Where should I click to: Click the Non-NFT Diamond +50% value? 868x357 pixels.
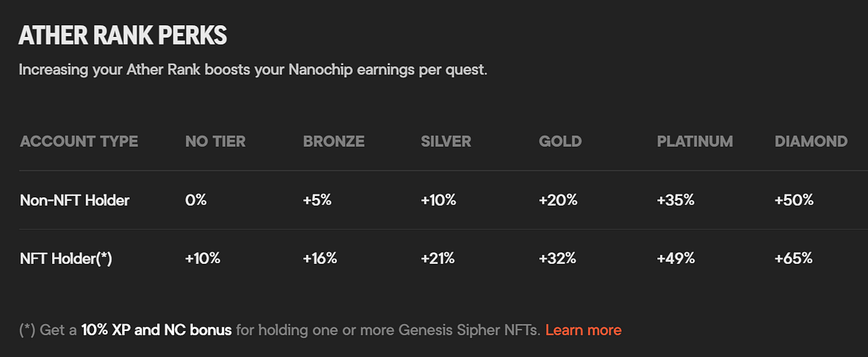tap(793, 200)
